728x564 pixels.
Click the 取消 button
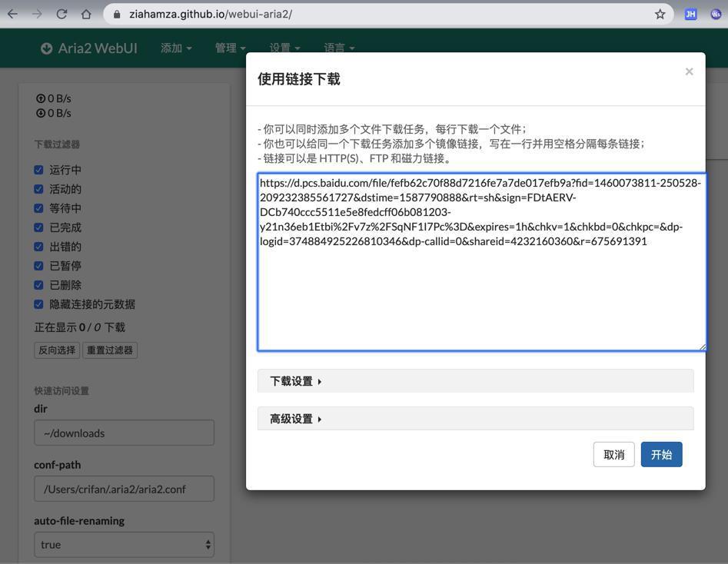click(x=613, y=454)
